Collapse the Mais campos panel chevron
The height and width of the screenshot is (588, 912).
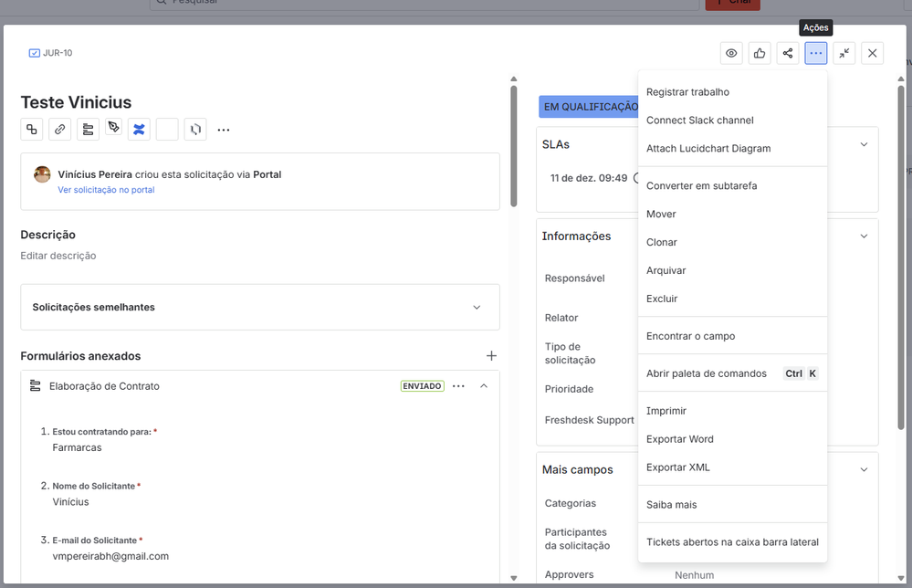coord(865,469)
